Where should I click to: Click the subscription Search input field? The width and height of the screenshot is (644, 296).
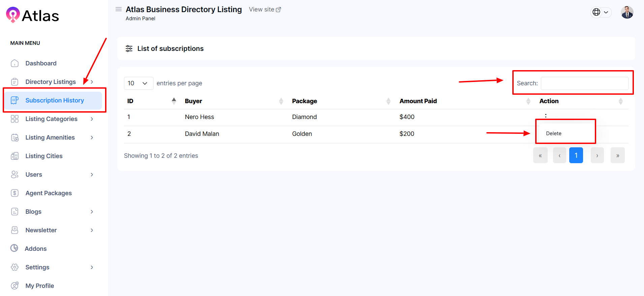584,83
